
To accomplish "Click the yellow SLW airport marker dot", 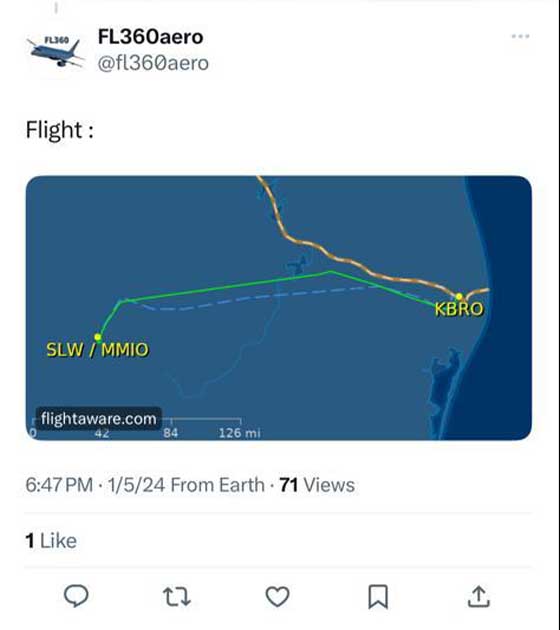I will 98,337.
